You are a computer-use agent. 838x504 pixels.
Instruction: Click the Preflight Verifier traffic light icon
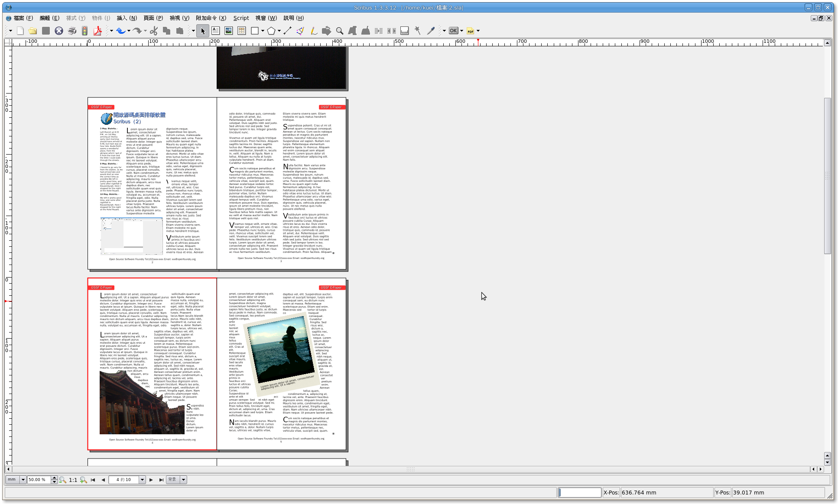pos(85,31)
